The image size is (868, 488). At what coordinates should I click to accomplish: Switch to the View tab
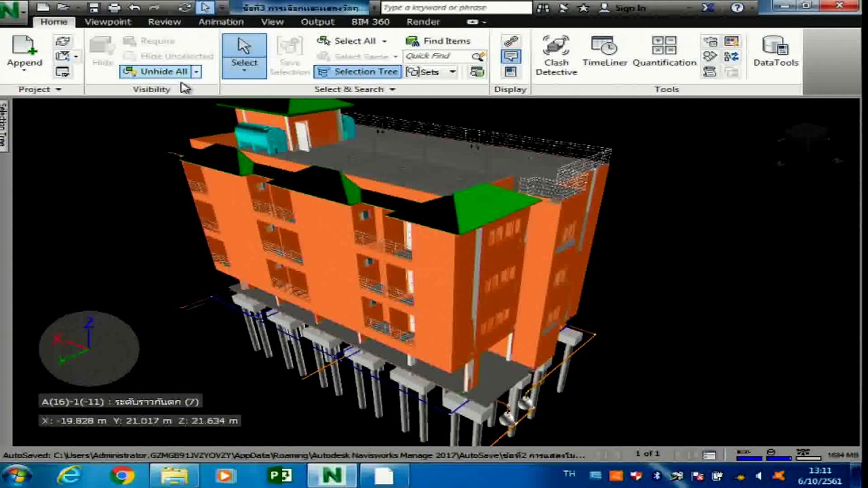pyautogui.click(x=272, y=22)
